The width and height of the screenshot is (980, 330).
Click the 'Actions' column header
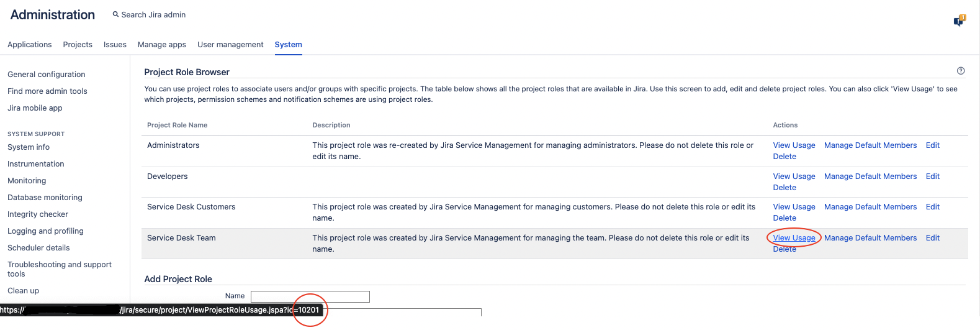pos(785,126)
